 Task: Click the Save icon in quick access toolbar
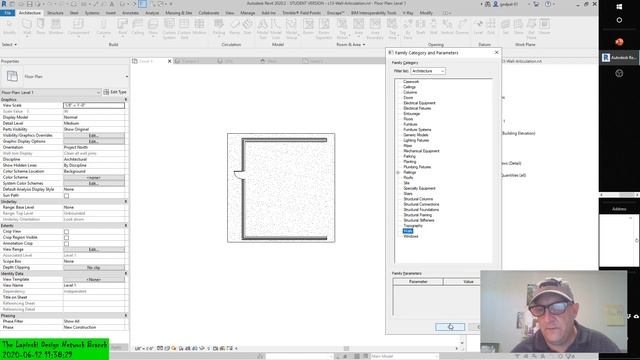tap(29, 4)
